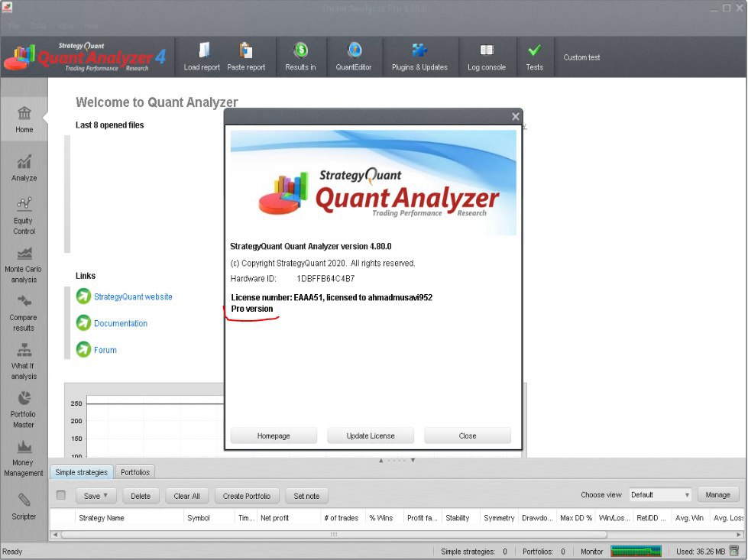This screenshot has width=748, height=560.
Task: Click the garbage collection icon in status bar
Action: (734, 552)
